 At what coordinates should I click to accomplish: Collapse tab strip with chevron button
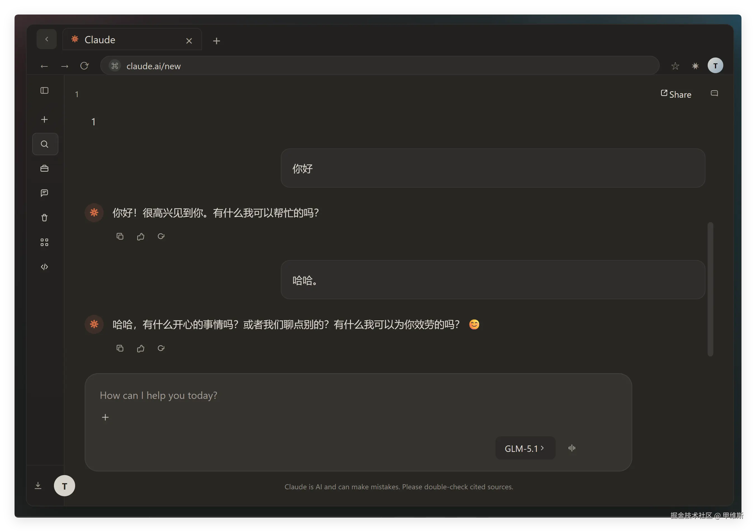point(46,39)
